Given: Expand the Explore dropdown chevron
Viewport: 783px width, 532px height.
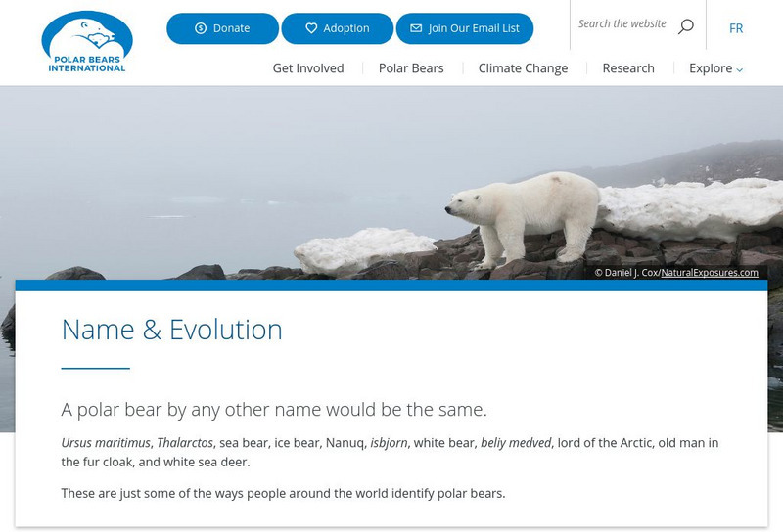Looking at the screenshot, I should pos(740,69).
